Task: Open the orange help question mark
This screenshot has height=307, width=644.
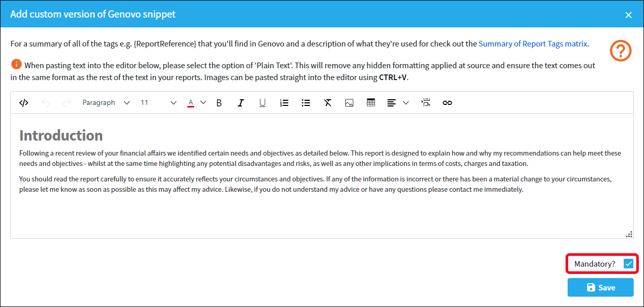Action: coord(621,51)
